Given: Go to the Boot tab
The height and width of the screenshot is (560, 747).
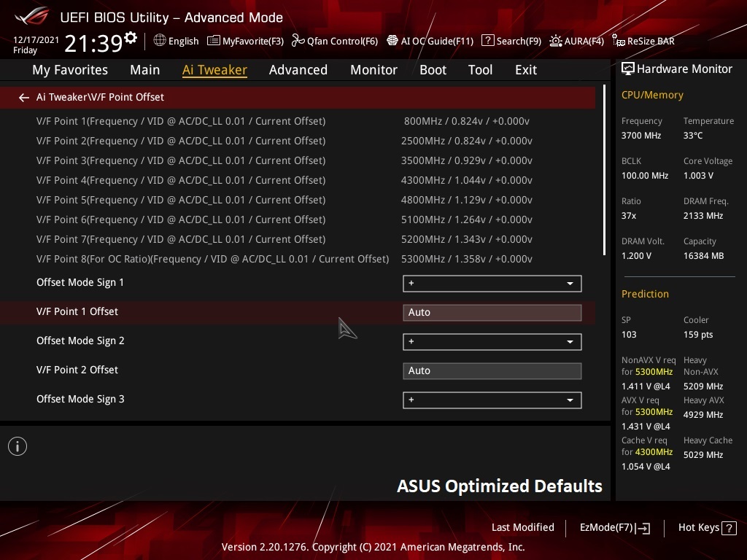Looking at the screenshot, I should coord(433,70).
